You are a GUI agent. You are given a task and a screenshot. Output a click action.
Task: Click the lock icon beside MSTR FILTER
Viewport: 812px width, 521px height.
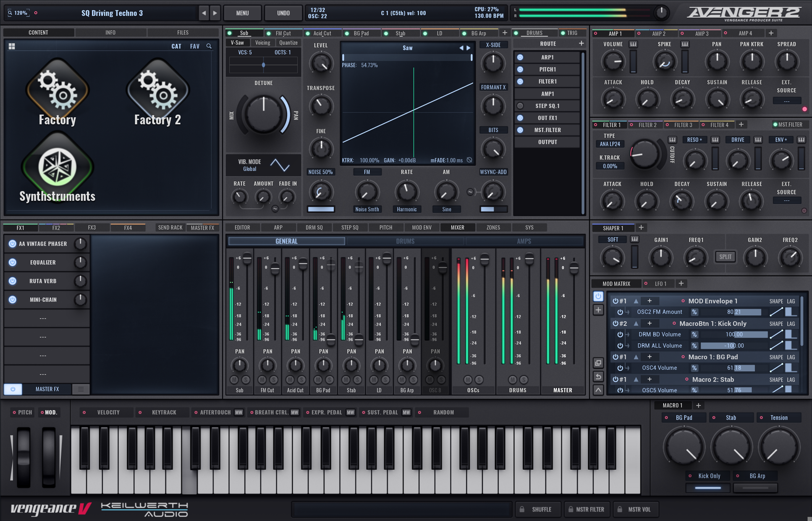click(571, 509)
